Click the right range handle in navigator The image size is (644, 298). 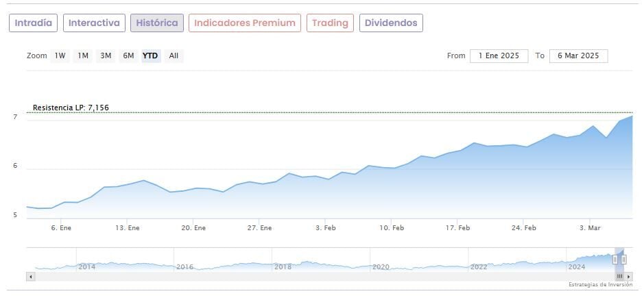[623, 260]
